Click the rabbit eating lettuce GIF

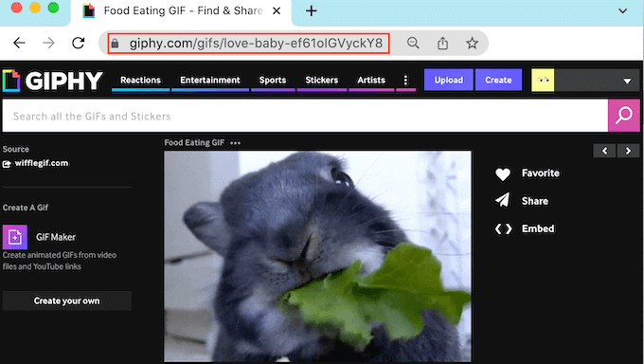click(x=317, y=256)
